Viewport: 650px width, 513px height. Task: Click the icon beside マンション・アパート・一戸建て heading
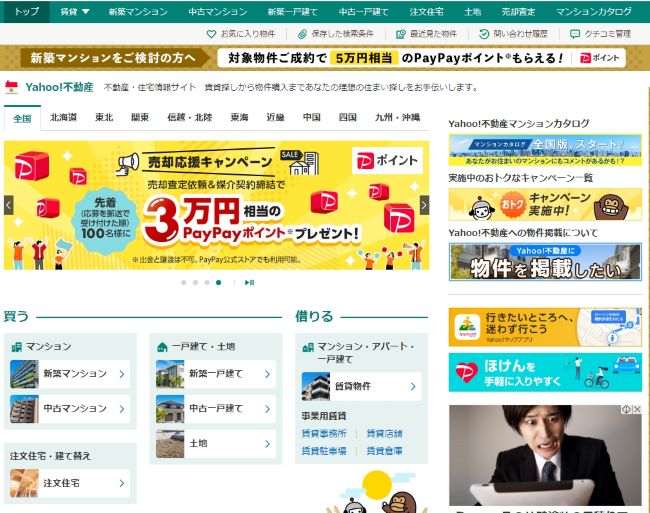(308, 347)
